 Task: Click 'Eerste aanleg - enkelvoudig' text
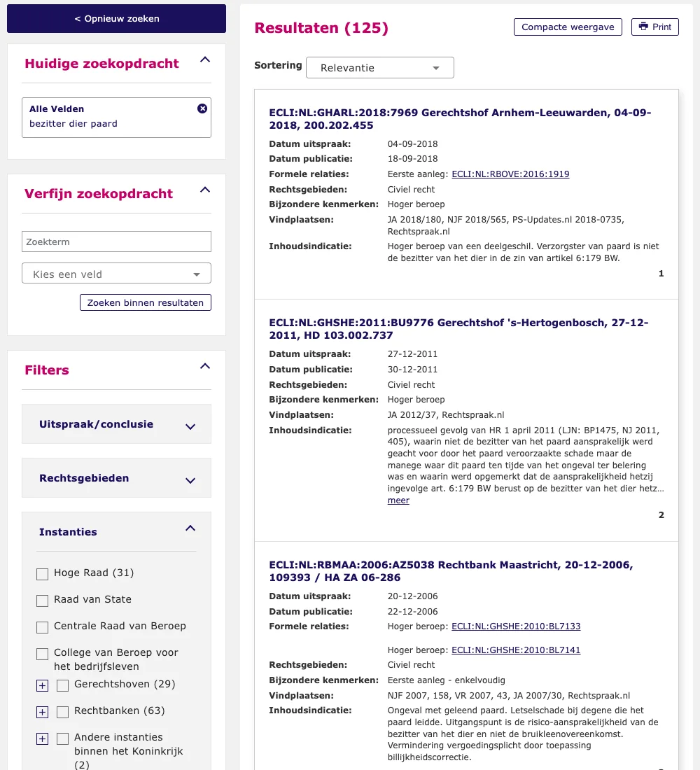click(446, 680)
